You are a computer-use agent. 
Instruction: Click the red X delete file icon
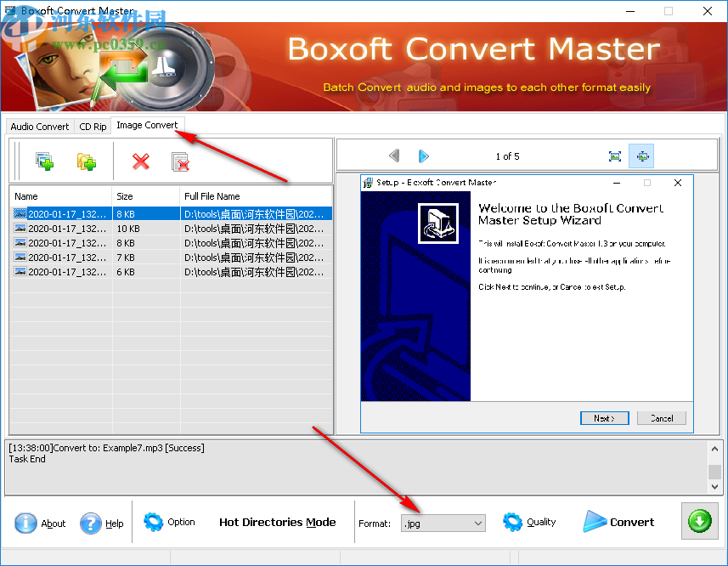coord(139,161)
